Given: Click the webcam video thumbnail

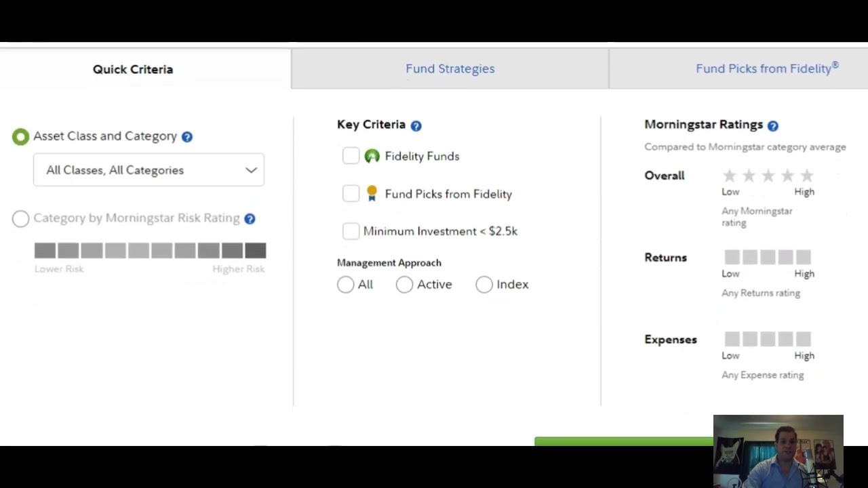Looking at the screenshot, I should point(778,451).
